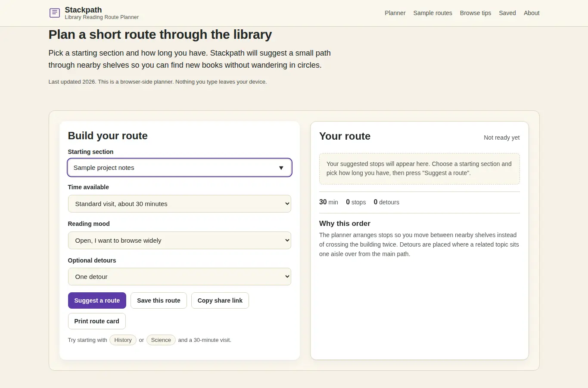Click the 'Not ready yet' status text
This screenshot has width=588, height=388.
501,138
